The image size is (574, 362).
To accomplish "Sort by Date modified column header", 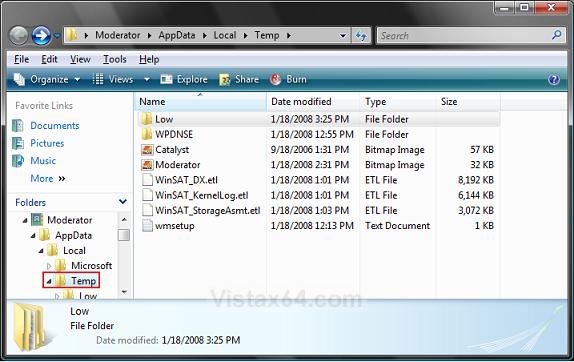I will point(313,102).
